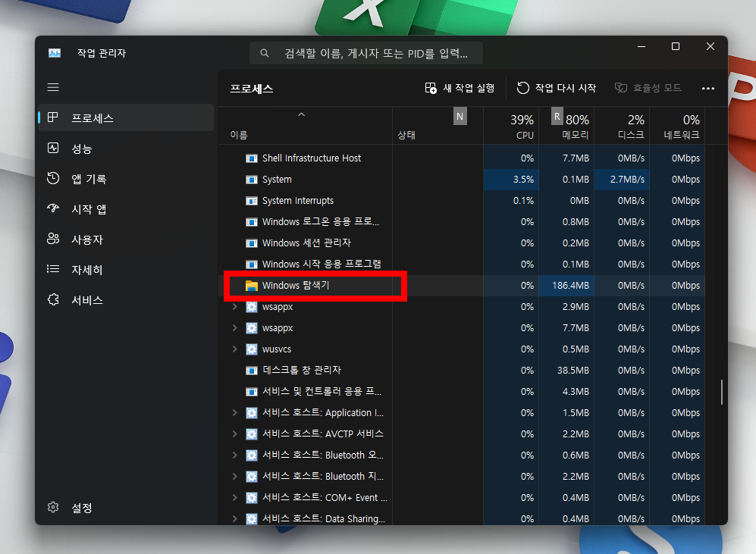
Task: Click the Task Manager app icon in title bar
Action: 55,53
